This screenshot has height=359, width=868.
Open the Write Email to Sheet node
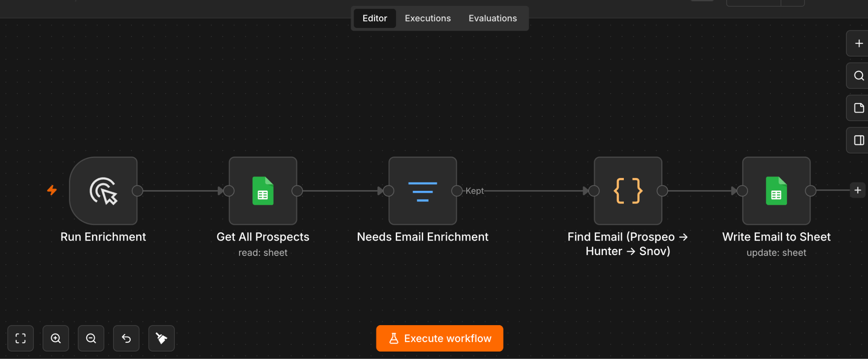coord(776,191)
